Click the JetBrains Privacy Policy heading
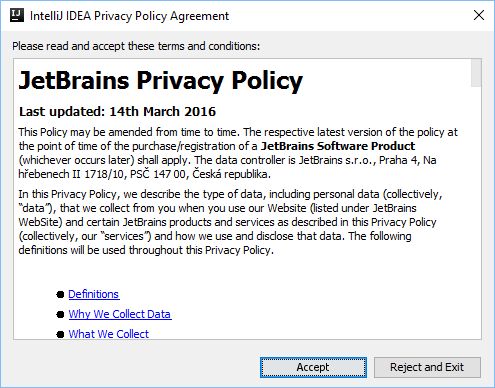The height and width of the screenshot is (388, 495). point(161,80)
